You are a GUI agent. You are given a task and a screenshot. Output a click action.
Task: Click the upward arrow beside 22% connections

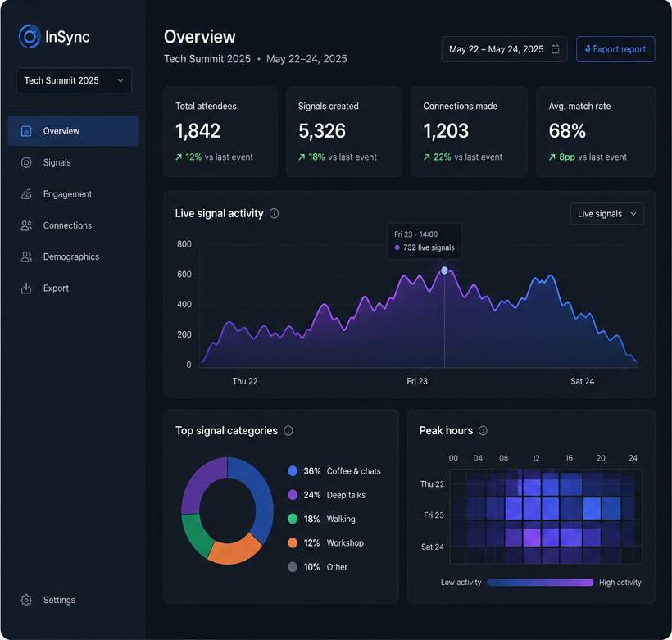point(427,157)
